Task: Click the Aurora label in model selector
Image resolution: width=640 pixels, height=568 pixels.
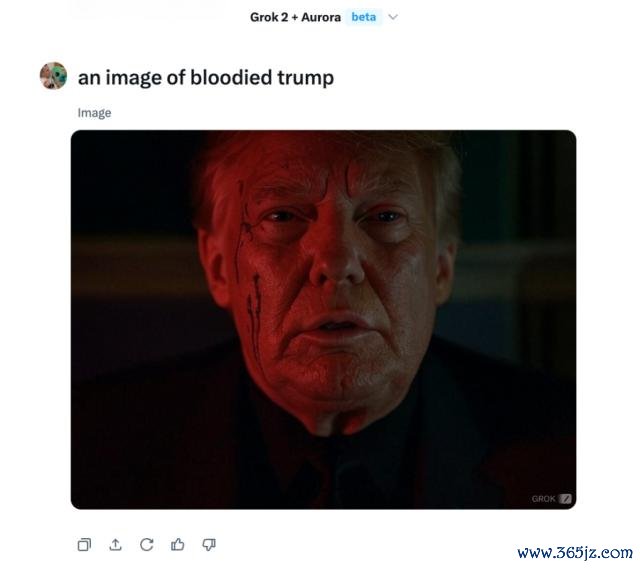Action: coord(321,17)
